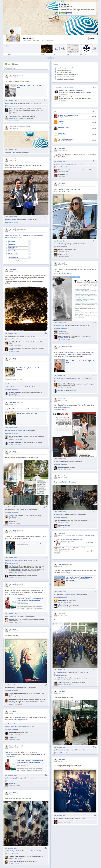Like the Fortune Most Powerful Women page

point(94,117)
